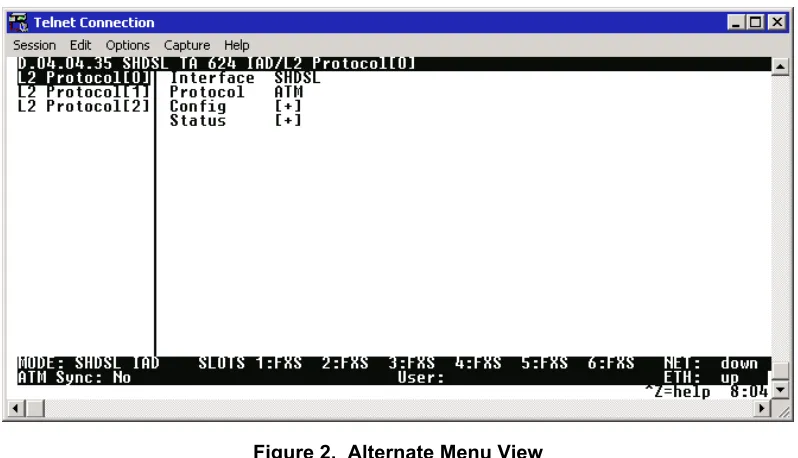Open the Session menu

point(34,45)
